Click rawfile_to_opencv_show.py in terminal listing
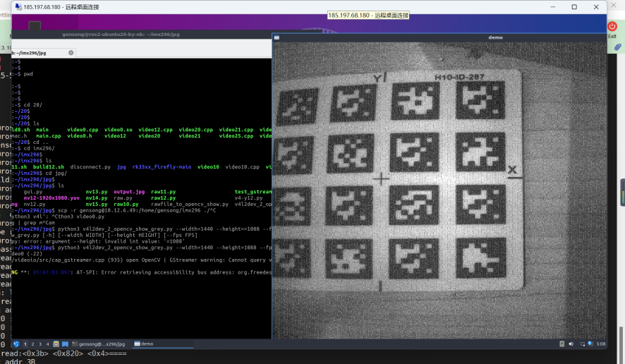The image size is (625, 364). click(x=189, y=204)
